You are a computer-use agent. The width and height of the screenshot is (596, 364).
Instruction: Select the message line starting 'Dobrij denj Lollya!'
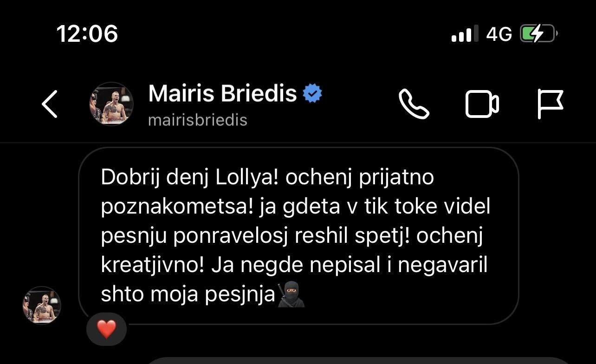[x=267, y=178]
